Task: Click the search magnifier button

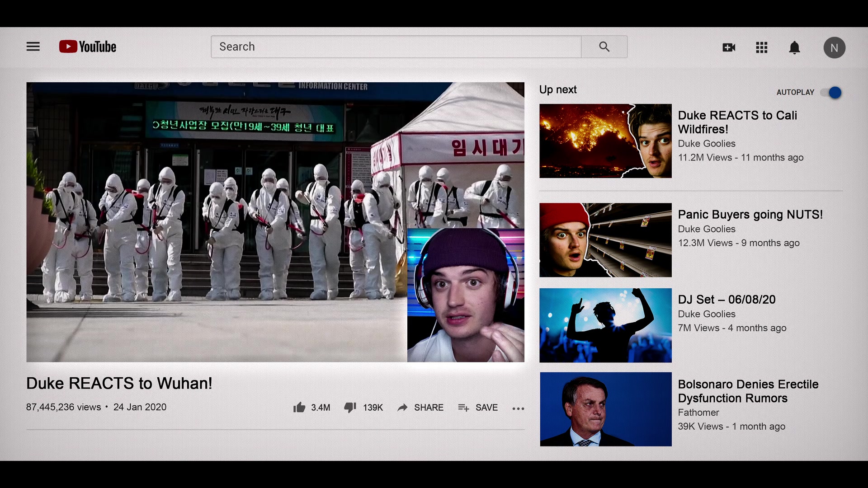Action: [x=604, y=47]
